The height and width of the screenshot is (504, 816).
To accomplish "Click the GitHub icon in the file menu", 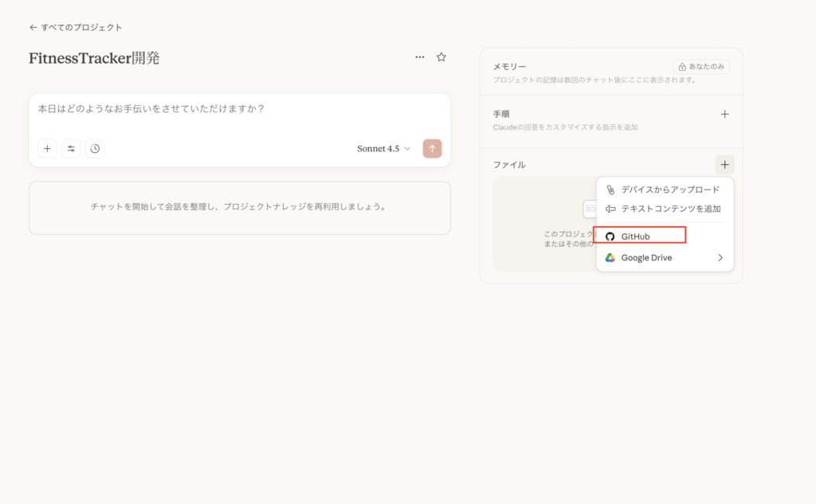I will 610,236.
